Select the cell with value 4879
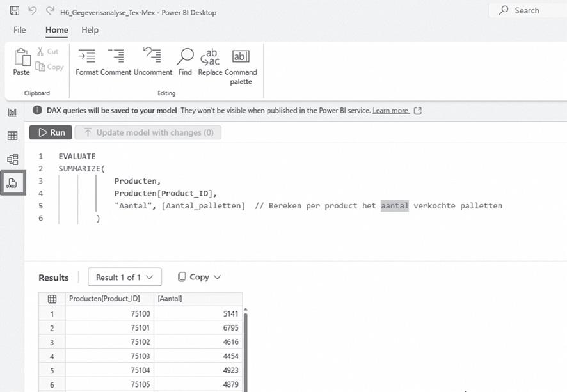 pyautogui.click(x=198, y=384)
